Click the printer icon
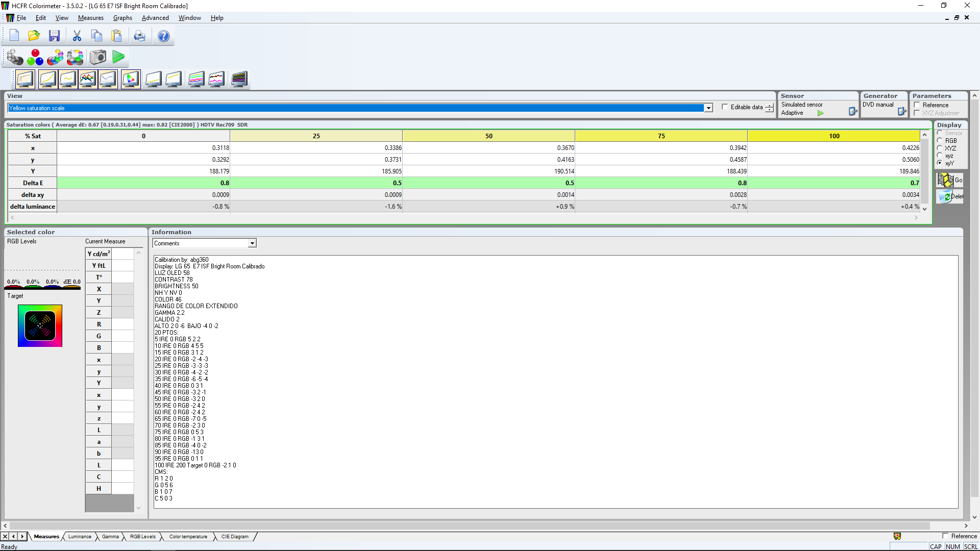 pos(139,36)
